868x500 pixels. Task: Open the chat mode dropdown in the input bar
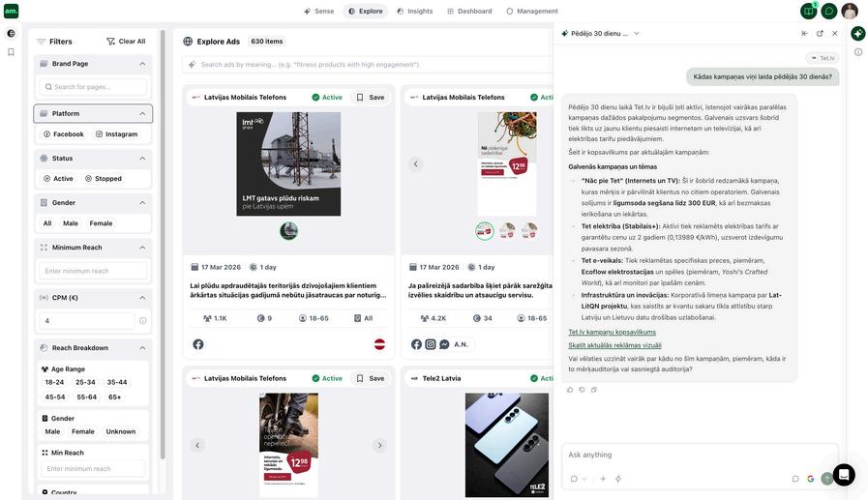(579, 479)
